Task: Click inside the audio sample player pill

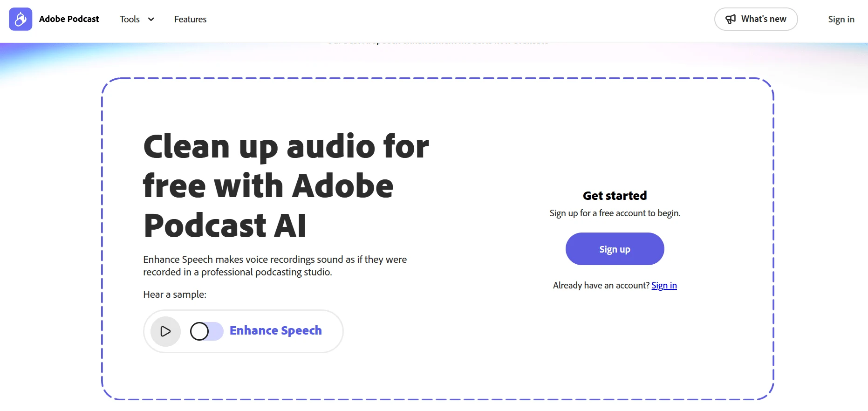Action: pos(243,331)
